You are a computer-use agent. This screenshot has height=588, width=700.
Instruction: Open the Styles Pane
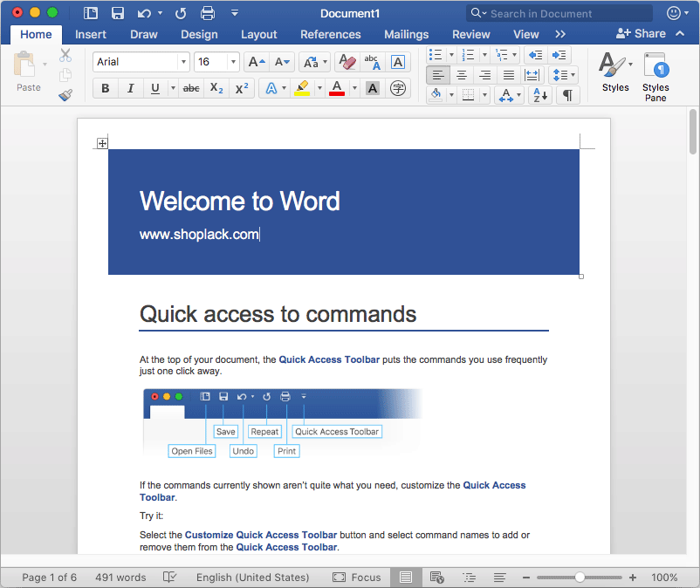[x=655, y=77]
